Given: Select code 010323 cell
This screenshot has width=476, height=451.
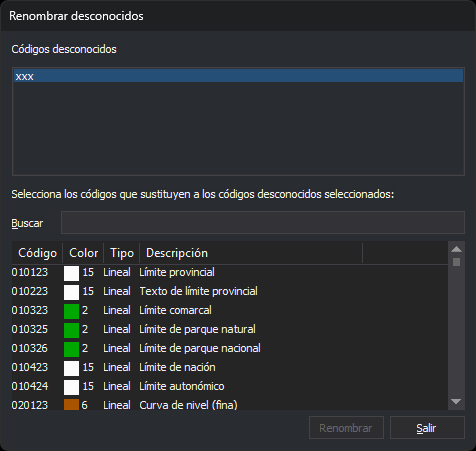Looking at the screenshot, I should click(x=30, y=310).
